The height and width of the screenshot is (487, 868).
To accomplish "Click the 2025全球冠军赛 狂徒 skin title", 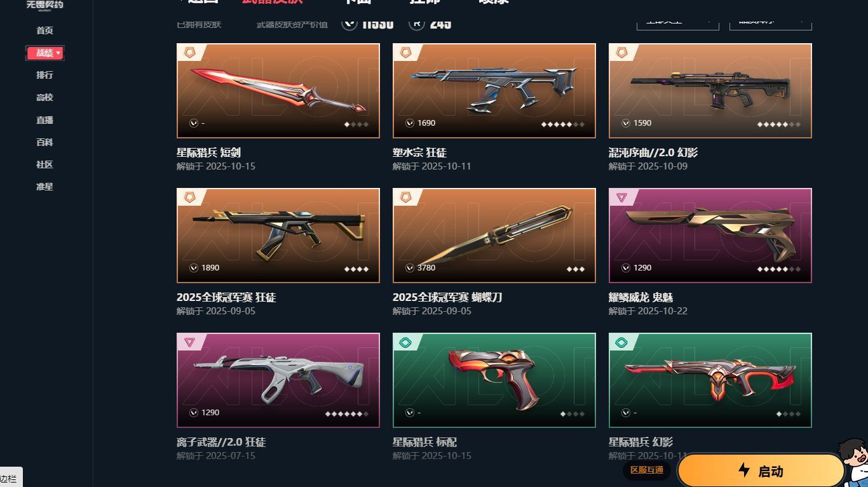I will pyautogui.click(x=226, y=297).
